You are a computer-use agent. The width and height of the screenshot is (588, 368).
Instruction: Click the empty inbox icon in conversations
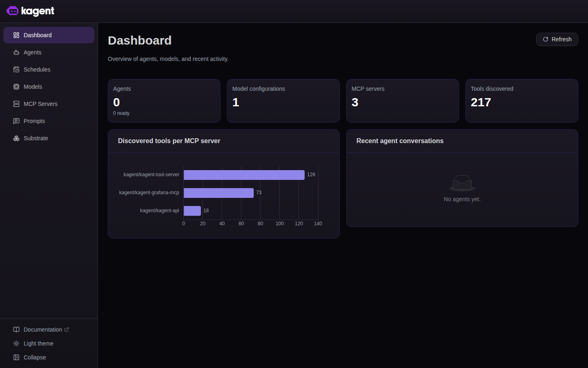coord(462,183)
